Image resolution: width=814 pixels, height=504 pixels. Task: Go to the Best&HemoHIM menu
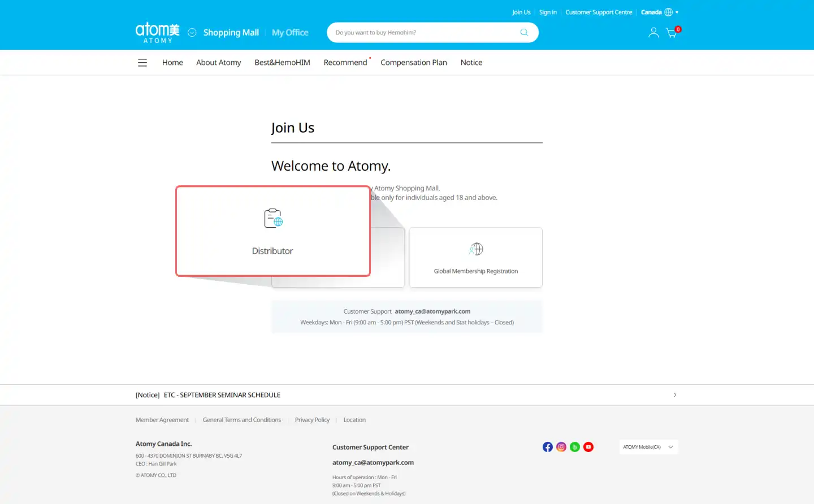click(x=282, y=63)
